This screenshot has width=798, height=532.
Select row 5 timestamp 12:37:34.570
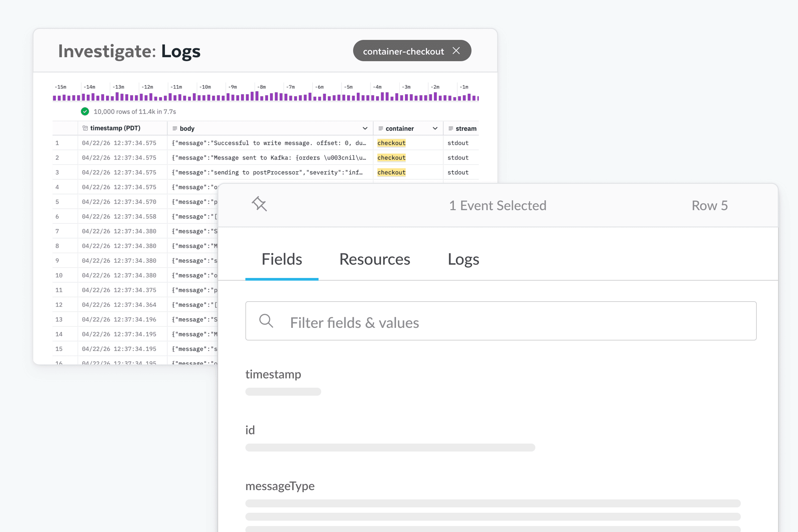(x=119, y=202)
